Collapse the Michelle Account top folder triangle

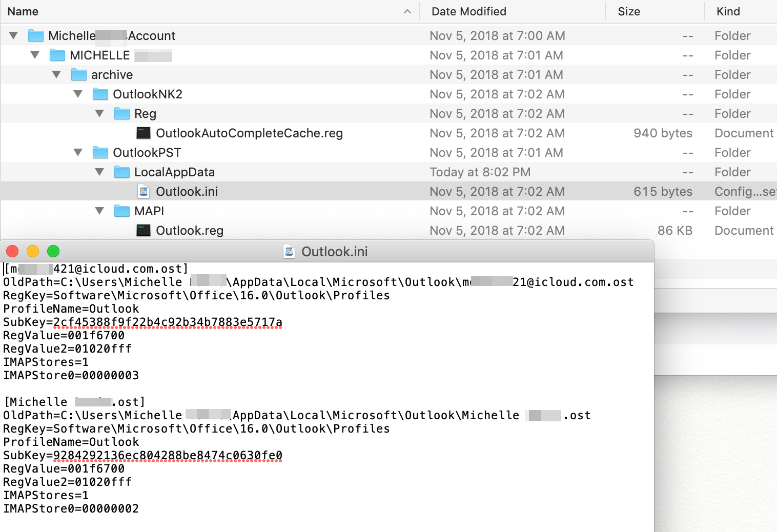[13, 35]
